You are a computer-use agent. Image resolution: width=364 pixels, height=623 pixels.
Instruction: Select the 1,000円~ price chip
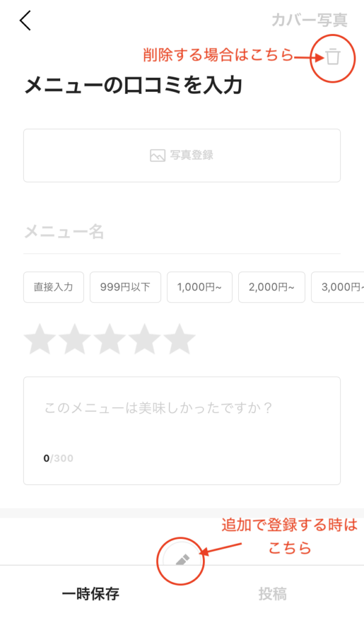(x=200, y=287)
